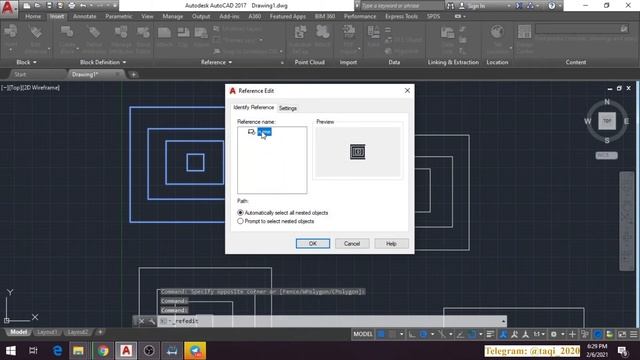Image resolution: width=640 pixels, height=360 pixels.
Task: Open the status bar Customization menu icon
Action: [633, 334]
